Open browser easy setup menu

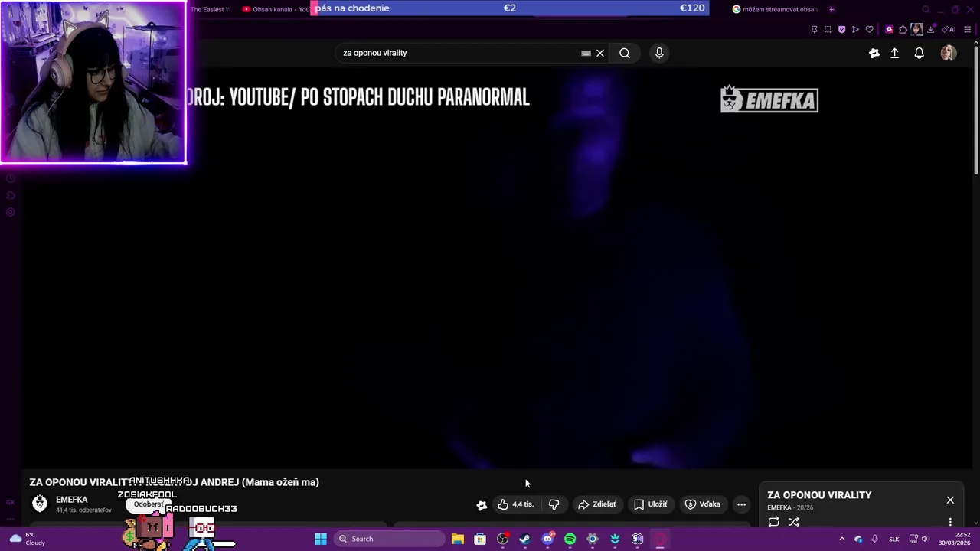pyautogui.click(x=967, y=29)
